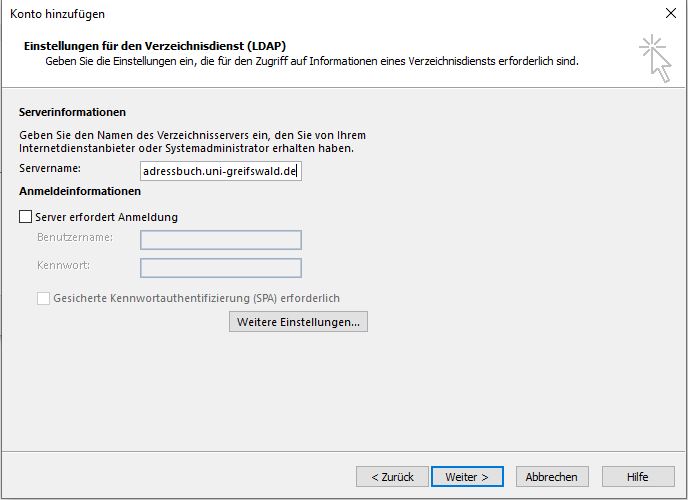Click the Konto hinzufügen title bar
Screen dimensions: 688x500
click(300, 14)
